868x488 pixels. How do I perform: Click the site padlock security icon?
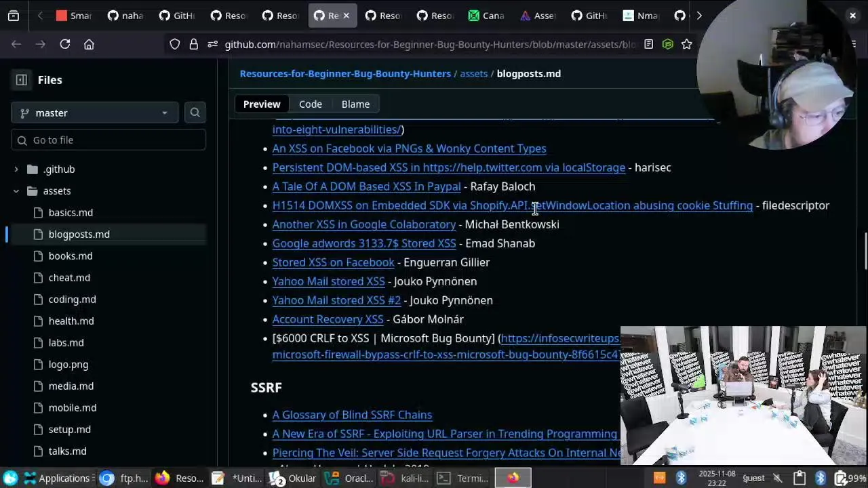(x=194, y=44)
